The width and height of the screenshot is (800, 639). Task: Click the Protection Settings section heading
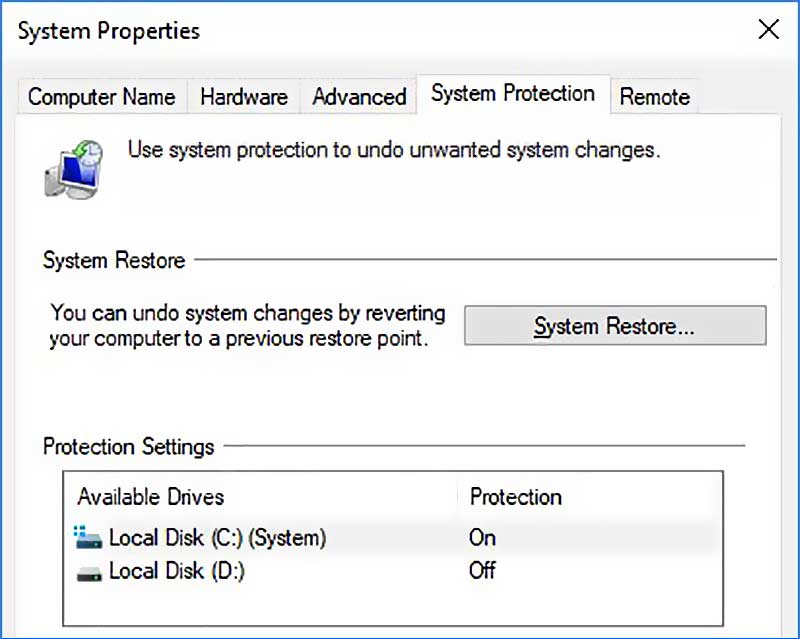point(129,446)
